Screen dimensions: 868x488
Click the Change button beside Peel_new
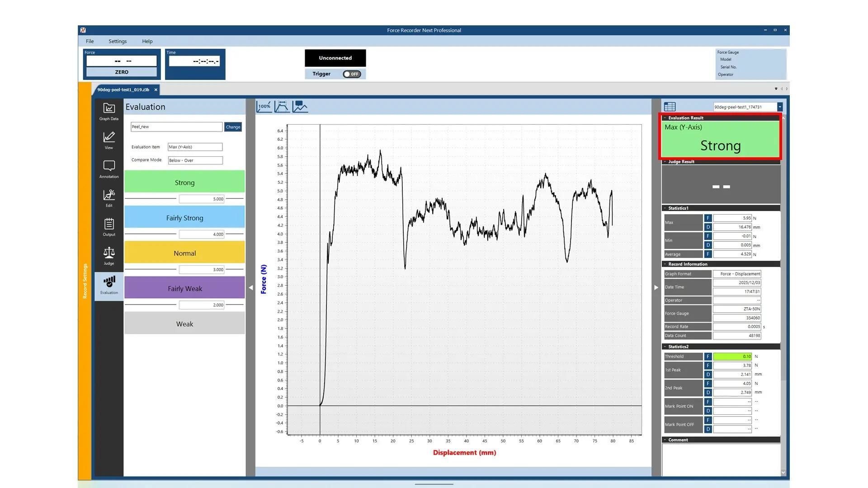coord(233,127)
